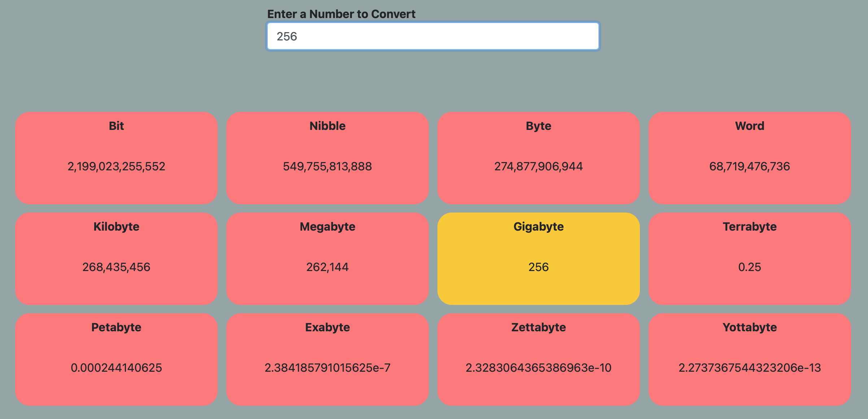Click the Petabyte value 0.000244140625
Image resolution: width=868 pixels, height=419 pixels.
pyautogui.click(x=116, y=368)
